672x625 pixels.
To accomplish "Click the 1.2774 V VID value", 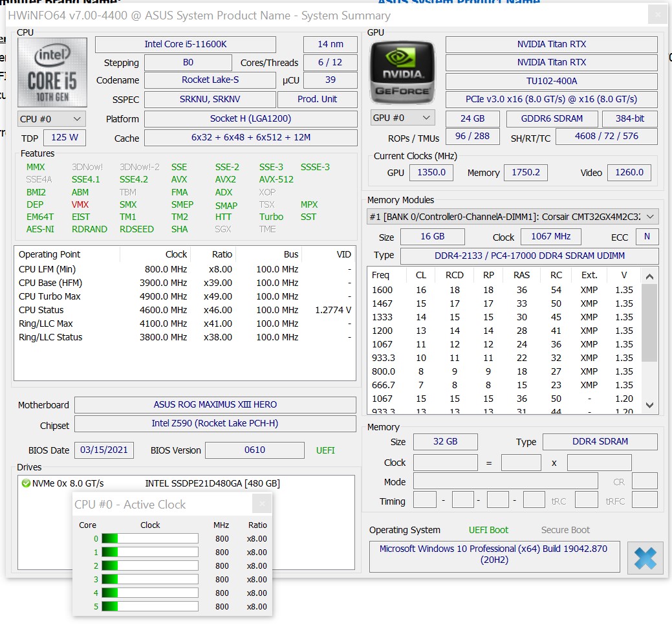I will 333,310.
